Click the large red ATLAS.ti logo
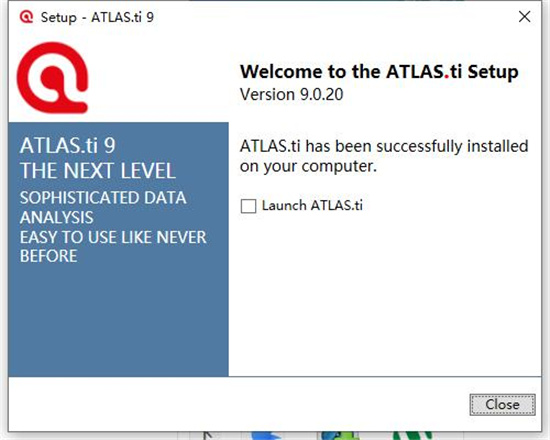 [53, 78]
